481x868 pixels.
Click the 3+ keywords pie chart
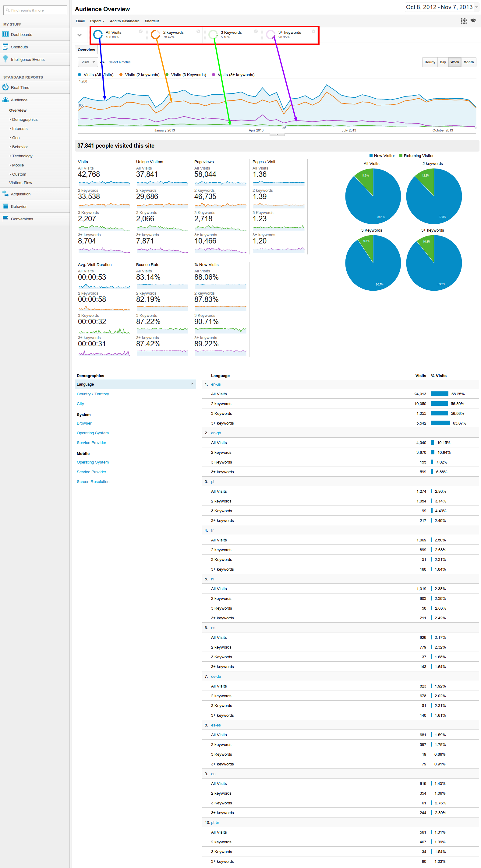click(434, 263)
